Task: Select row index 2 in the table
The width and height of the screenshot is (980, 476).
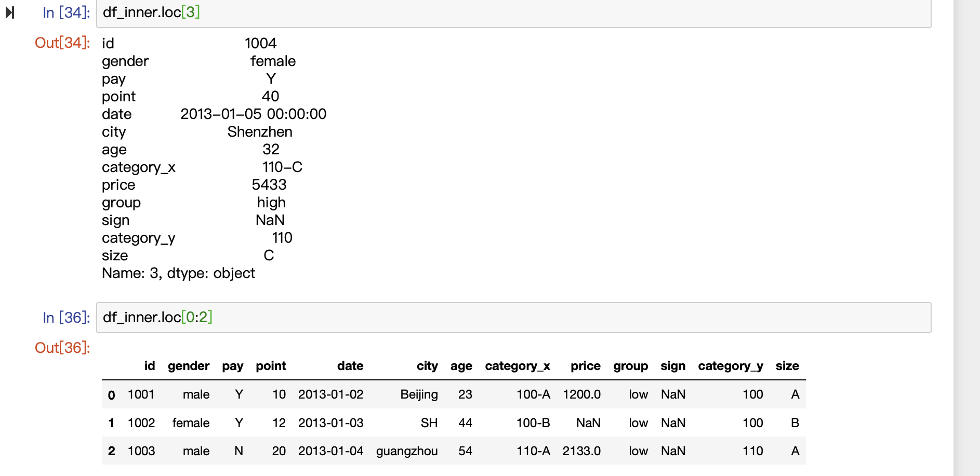Action: pyautogui.click(x=111, y=451)
